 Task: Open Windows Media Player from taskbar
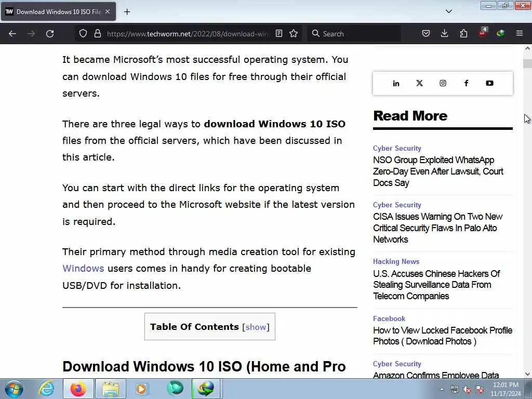[x=141, y=389]
